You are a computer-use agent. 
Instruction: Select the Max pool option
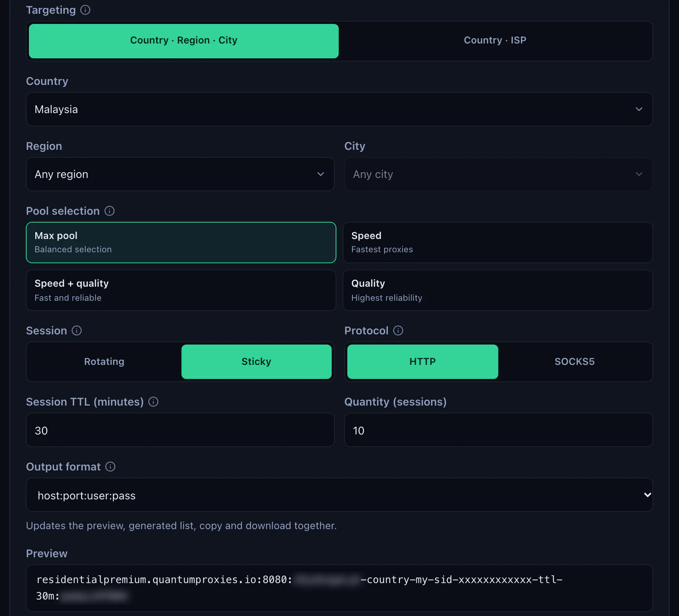(x=181, y=242)
